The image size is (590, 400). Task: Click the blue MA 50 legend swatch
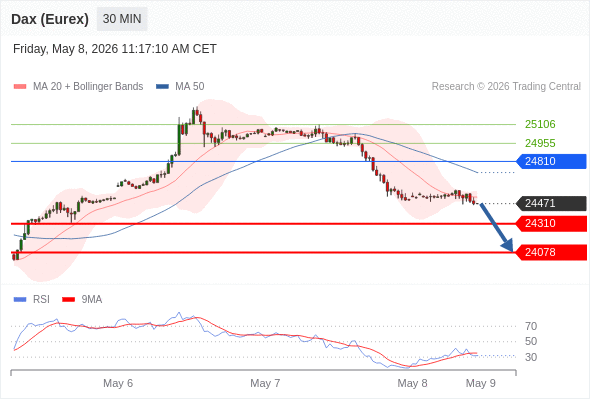point(162,87)
